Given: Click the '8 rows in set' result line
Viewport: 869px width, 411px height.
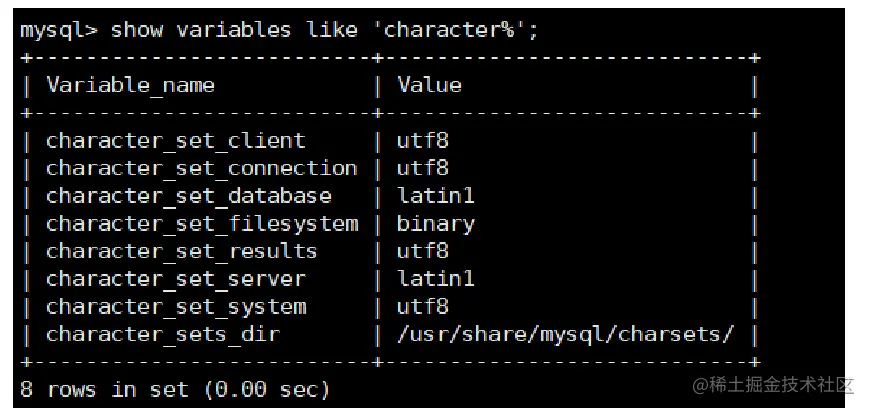Looking at the screenshot, I should [x=175, y=390].
